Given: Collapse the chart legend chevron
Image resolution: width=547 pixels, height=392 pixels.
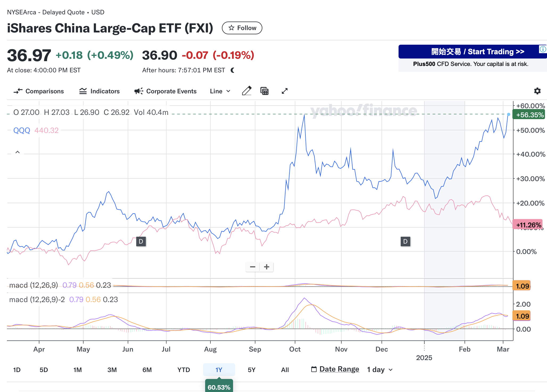Looking at the screenshot, I should [18, 152].
